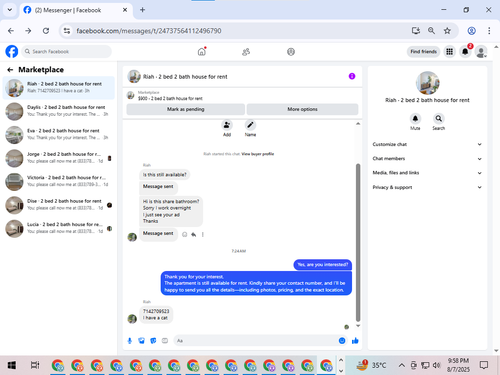Viewport: 500px width, 375px height.
Task: Open Eva conversation in list
Action: tap(59, 134)
